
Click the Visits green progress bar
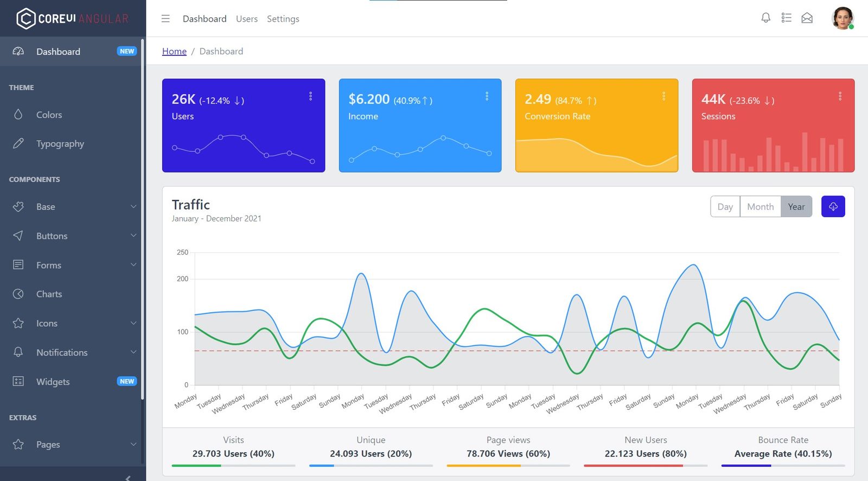click(x=196, y=465)
